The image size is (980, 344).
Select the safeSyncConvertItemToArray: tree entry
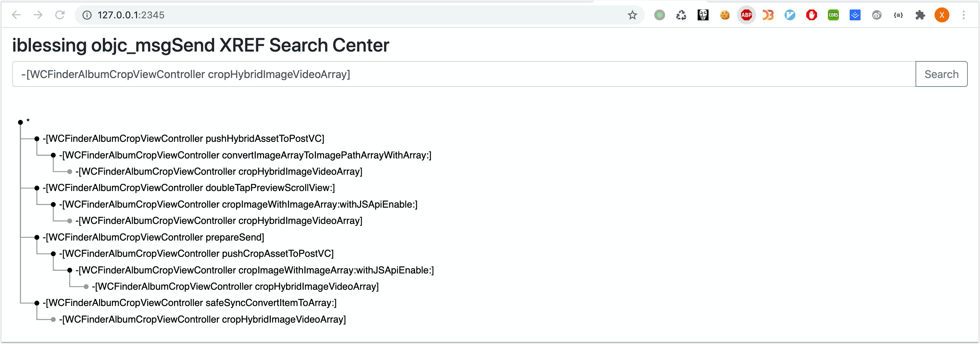coord(189,303)
